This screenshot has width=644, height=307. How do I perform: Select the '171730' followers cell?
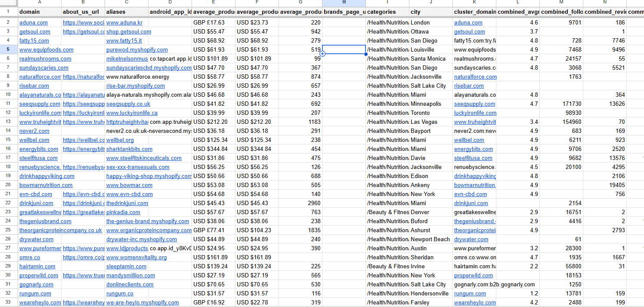click(x=561, y=104)
